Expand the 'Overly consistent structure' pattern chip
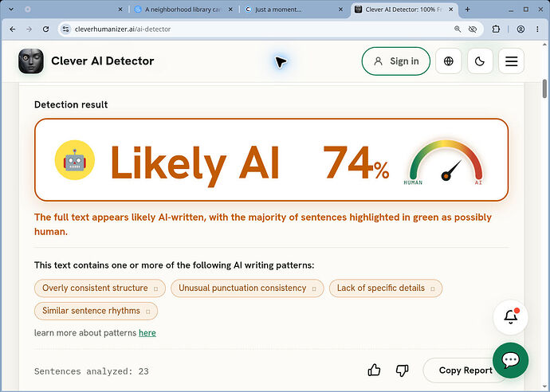This screenshot has height=392, width=550. (100, 288)
